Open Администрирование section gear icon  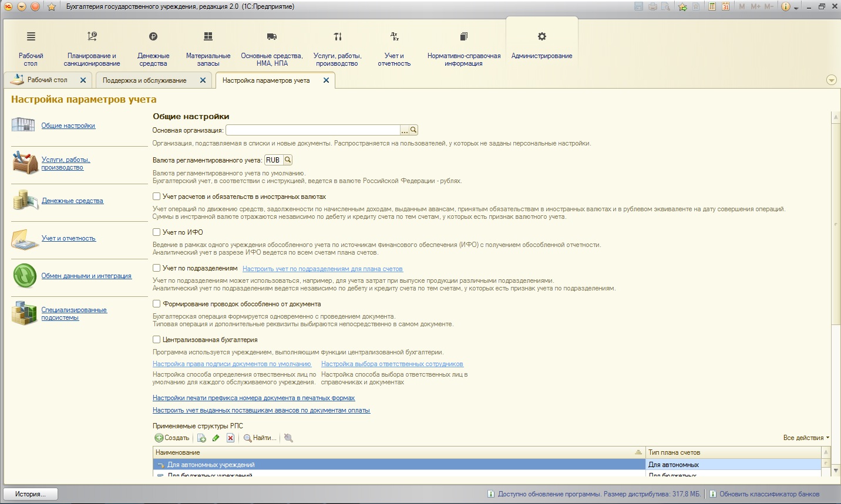(542, 36)
